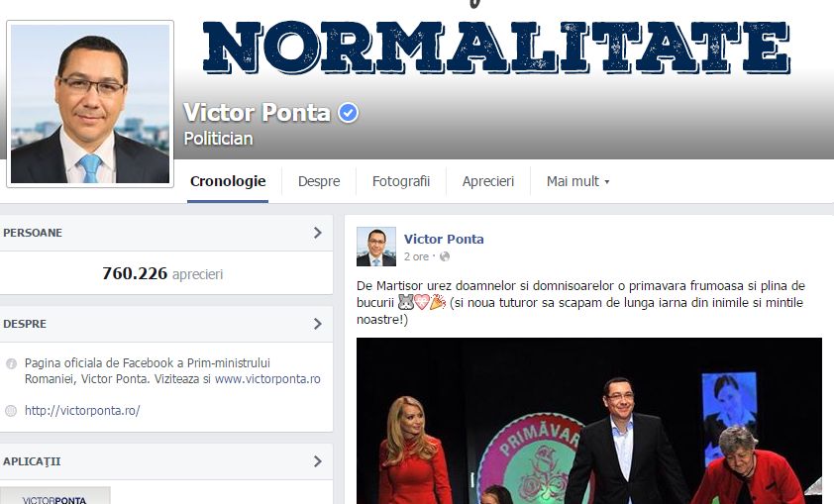Open the large profile picture
The image size is (834, 504).
tap(90, 104)
